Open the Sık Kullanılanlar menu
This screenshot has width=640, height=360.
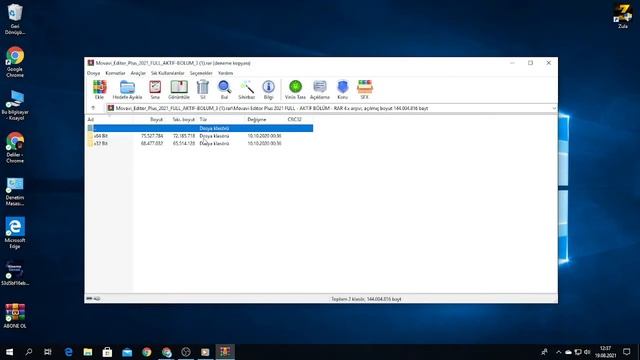click(x=167, y=73)
